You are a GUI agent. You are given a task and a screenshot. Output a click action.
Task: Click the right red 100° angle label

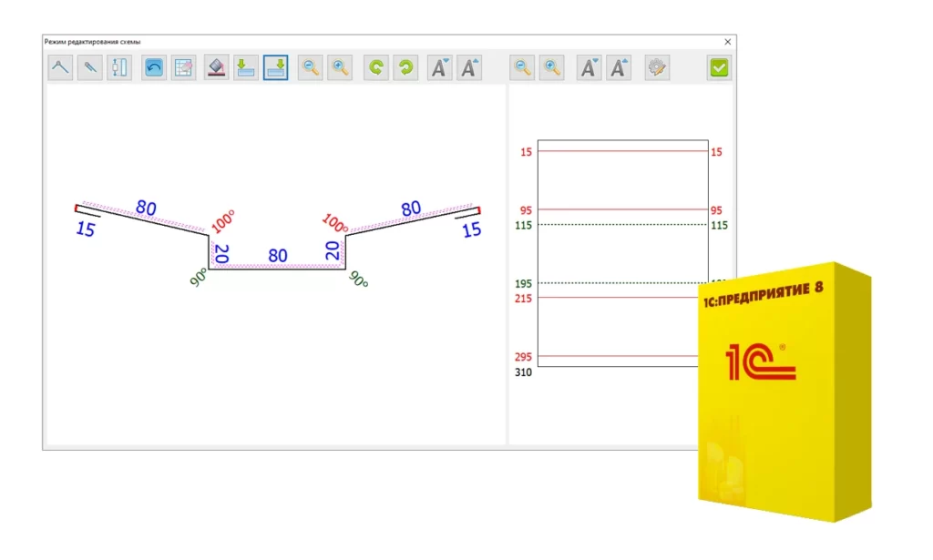[x=335, y=223]
